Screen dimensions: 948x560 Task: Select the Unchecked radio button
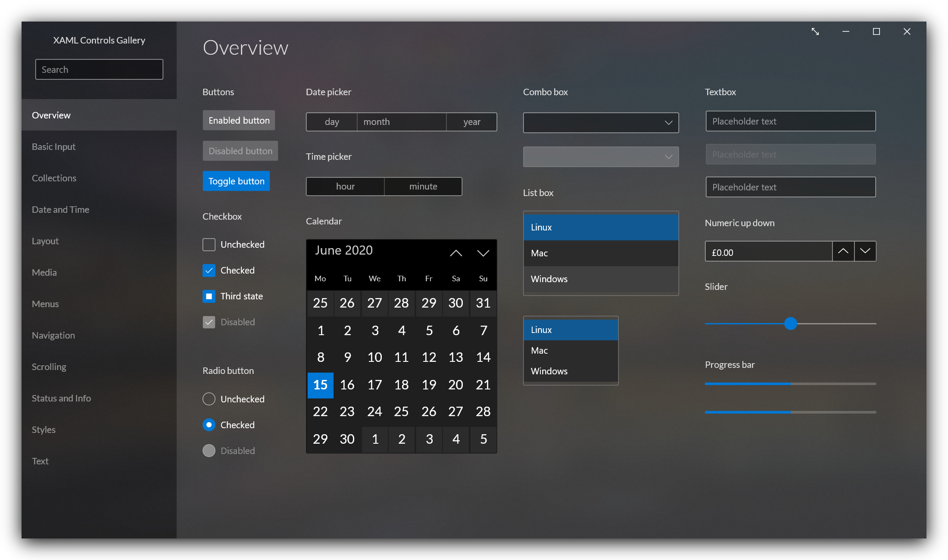(209, 398)
